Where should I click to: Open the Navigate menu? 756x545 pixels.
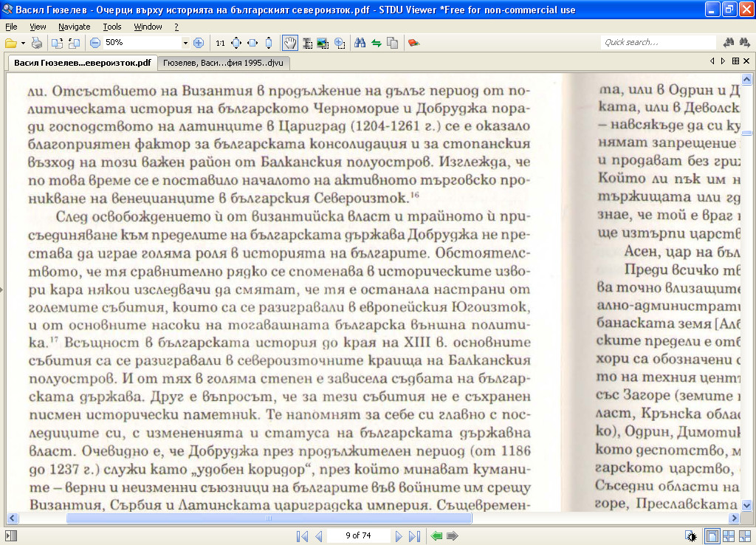(74, 27)
